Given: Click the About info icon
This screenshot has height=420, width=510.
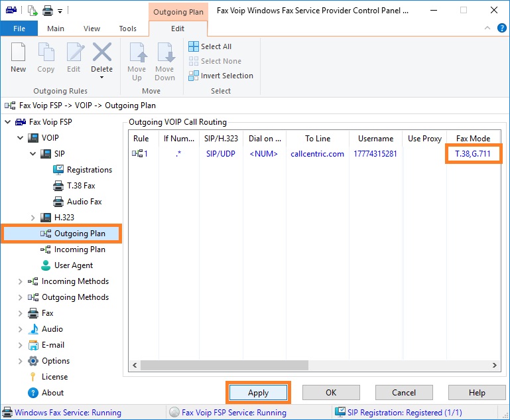Looking at the screenshot, I should 33,393.
